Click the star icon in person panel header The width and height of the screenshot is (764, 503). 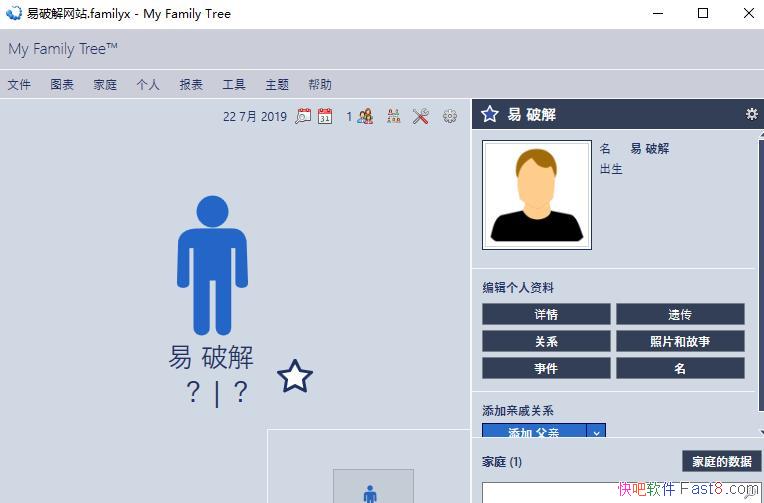pos(490,114)
